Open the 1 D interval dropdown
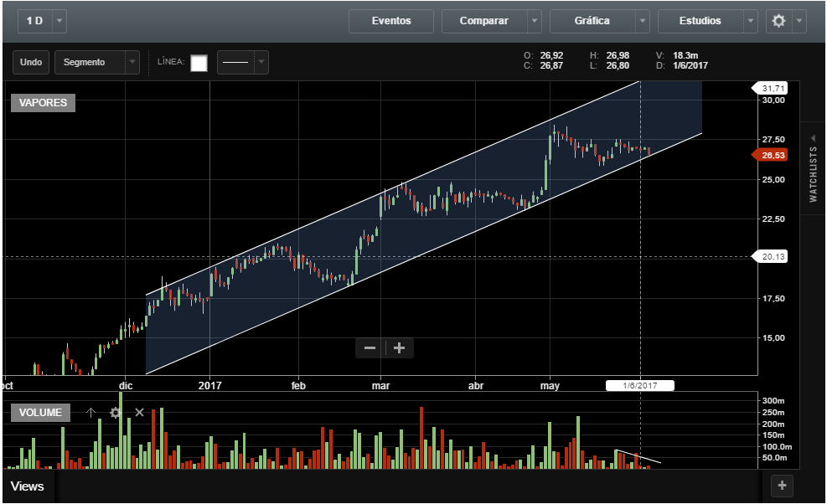 click(59, 21)
